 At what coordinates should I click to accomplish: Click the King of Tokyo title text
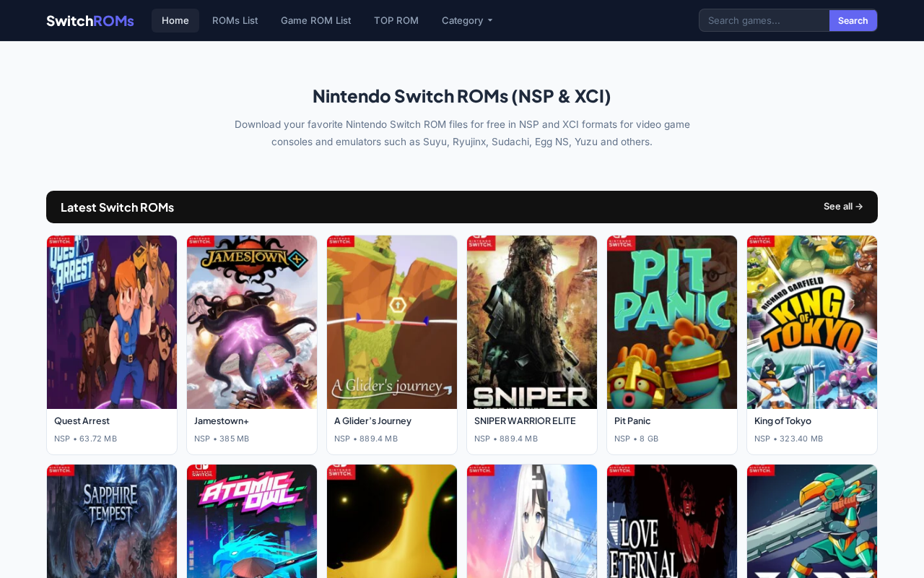point(783,420)
